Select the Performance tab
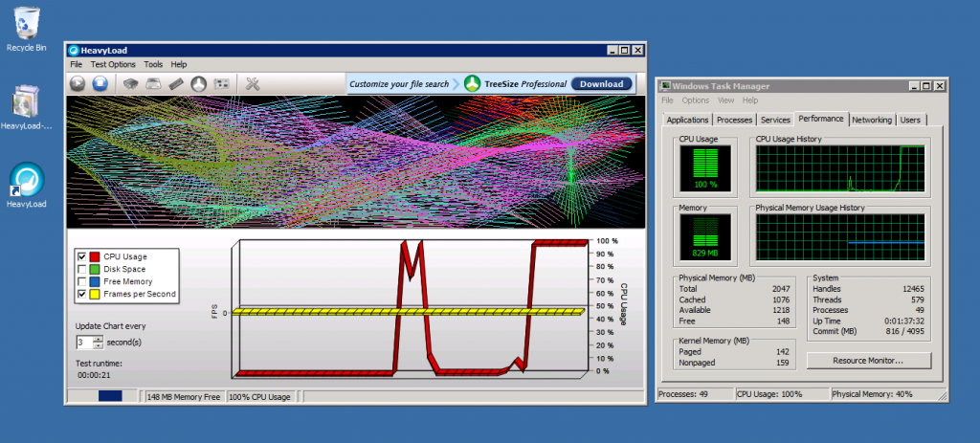This screenshot has width=980, height=443. click(x=821, y=119)
